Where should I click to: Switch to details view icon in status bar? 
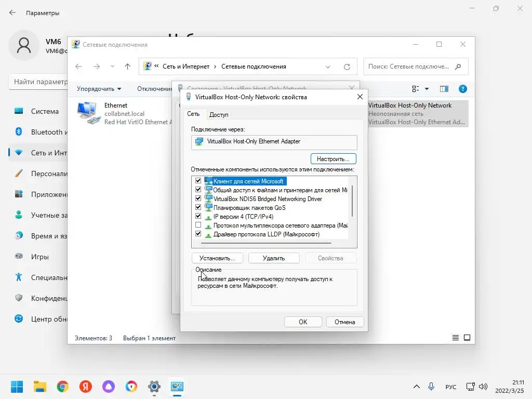click(x=456, y=338)
